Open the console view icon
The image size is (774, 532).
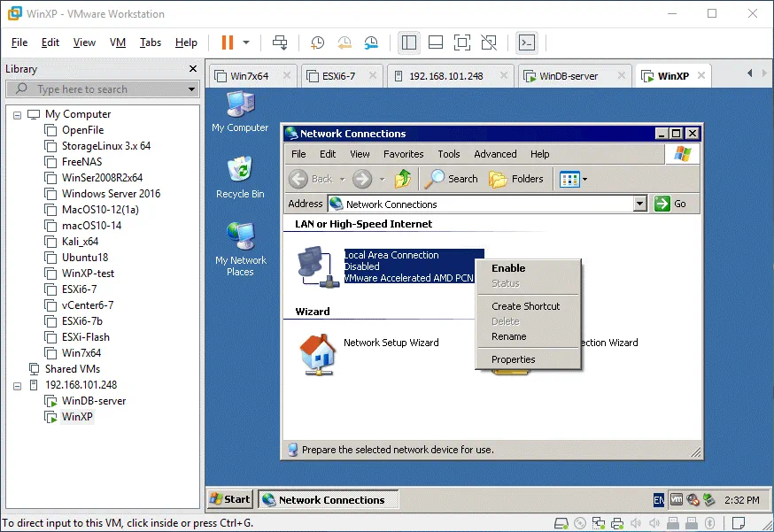pos(527,42)
